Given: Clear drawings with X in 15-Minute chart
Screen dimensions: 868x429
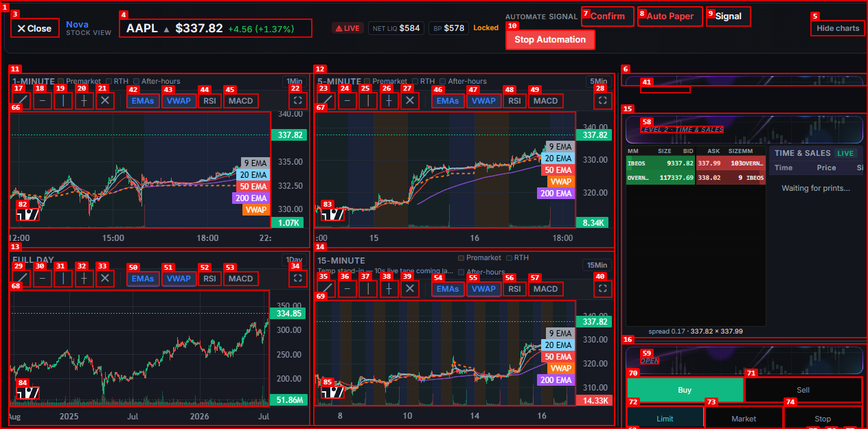Looking at the screenshot, I should pos(409,288).
